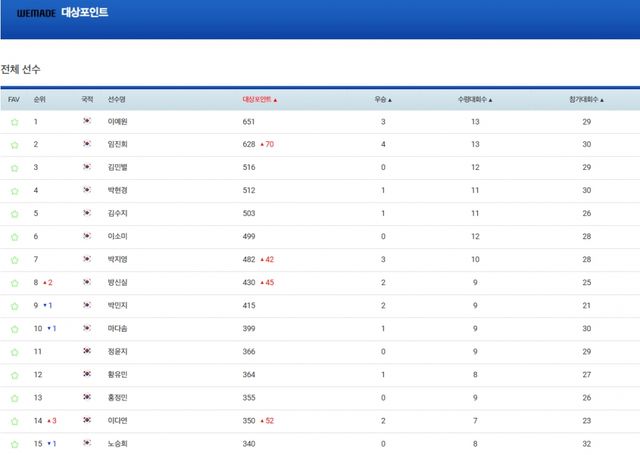Sort by 수령대회수 column header
The width and height of the screenshot is (640, 455).
(x=475, y=100)
